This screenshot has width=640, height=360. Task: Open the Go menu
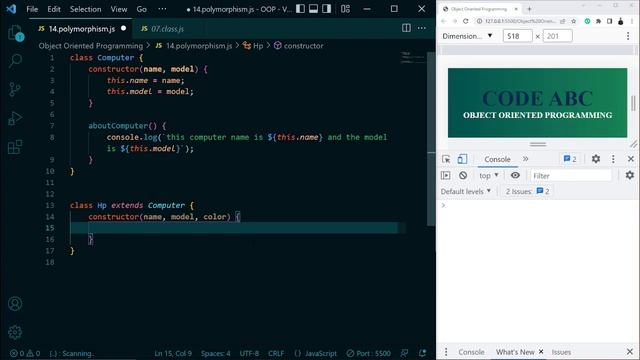click(142, 9)
